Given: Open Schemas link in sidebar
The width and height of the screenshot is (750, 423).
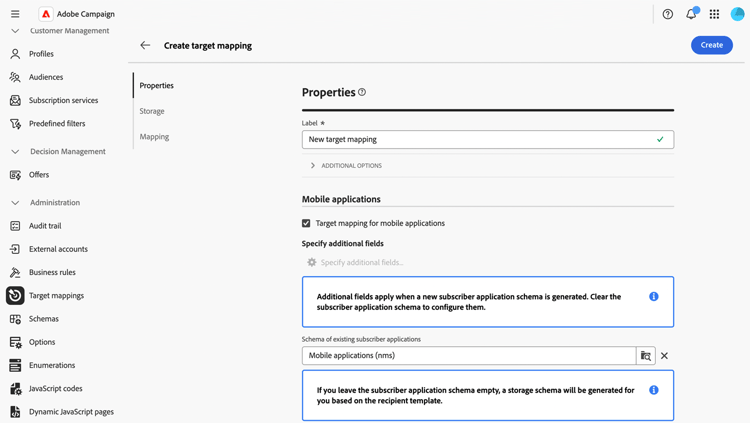Looking at the screenshot, I should point(44,319).
